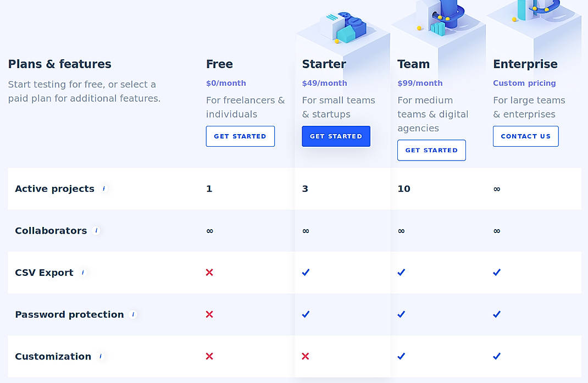
Task: Click Get Started for the Starter plan
Action: pyautogui.click(x=336, y=136)
